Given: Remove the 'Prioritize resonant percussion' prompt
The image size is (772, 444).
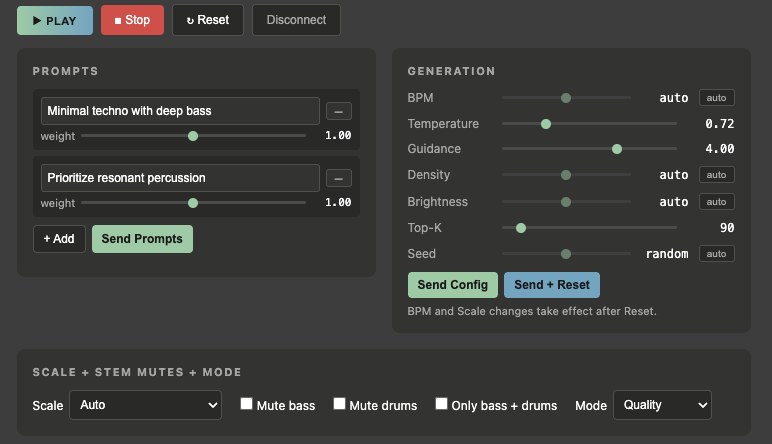Looking at the screenshot, I should pos(339,178).
